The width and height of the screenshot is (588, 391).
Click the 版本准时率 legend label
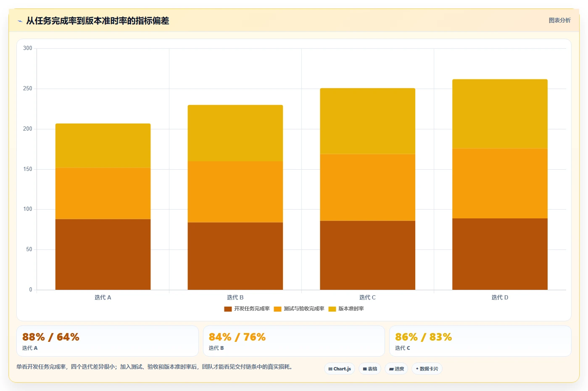coord(351,309)
